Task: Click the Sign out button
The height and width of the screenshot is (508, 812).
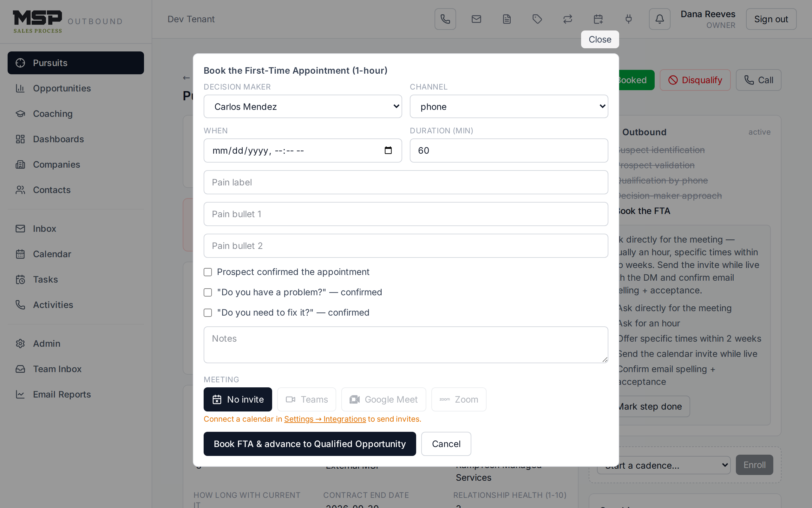Action: coord(771,19)
